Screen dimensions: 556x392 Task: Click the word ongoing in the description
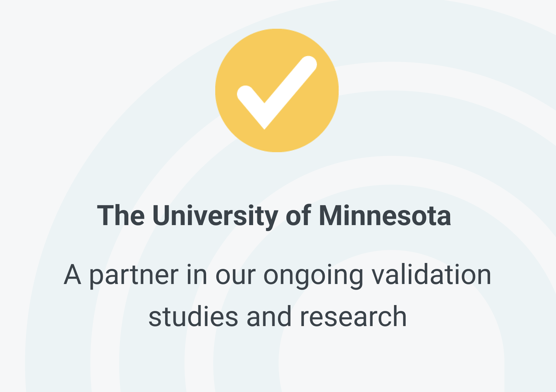[x=313, y=277]
